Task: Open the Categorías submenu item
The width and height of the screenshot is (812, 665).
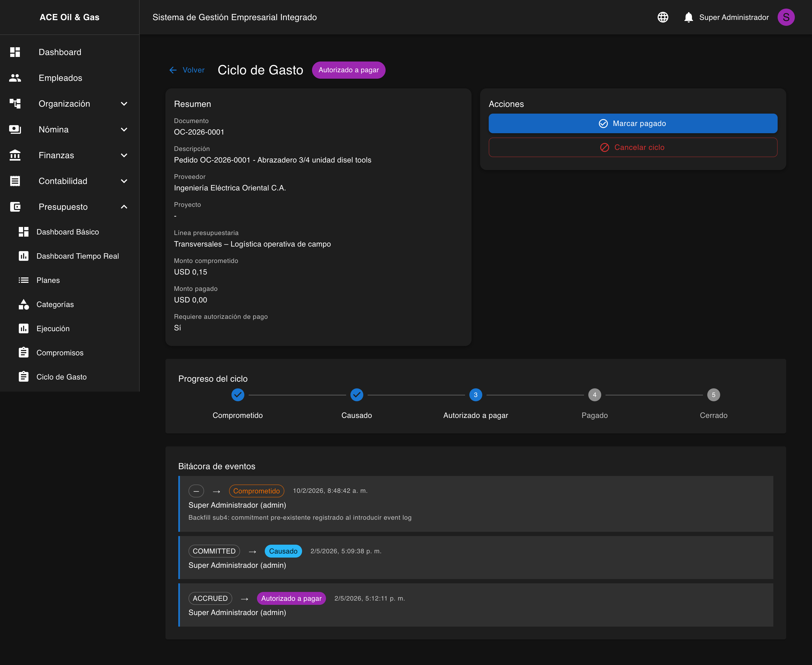Action: tap(70, 304)
